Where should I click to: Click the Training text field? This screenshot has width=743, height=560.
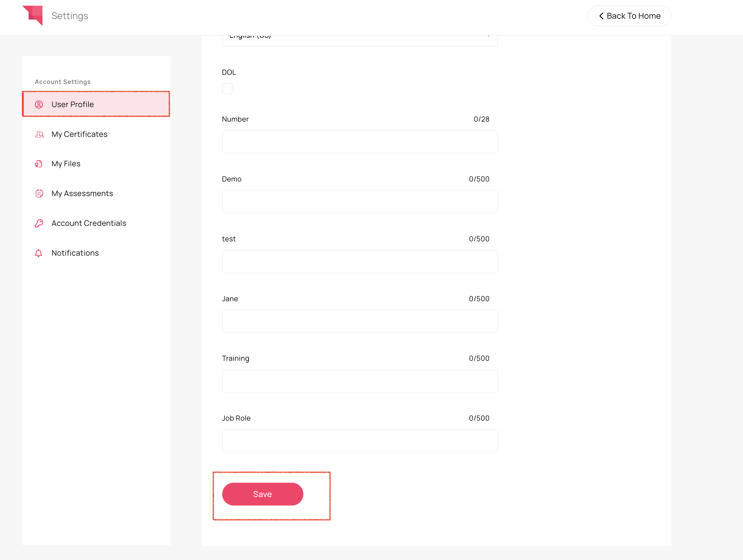(359, 381)
